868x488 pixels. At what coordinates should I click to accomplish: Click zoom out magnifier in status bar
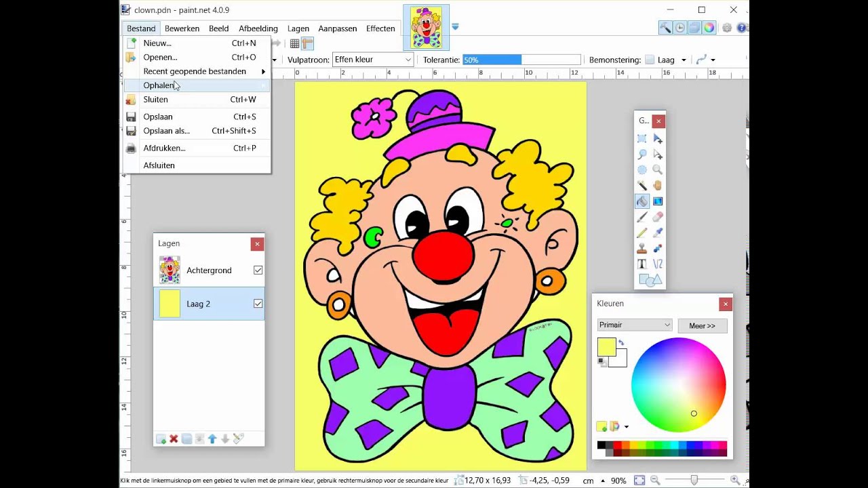point(655,480)
